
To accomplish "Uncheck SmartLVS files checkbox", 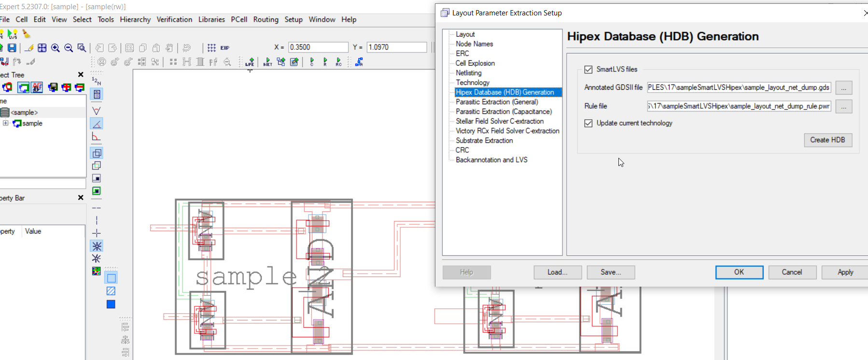I will 588,69.
